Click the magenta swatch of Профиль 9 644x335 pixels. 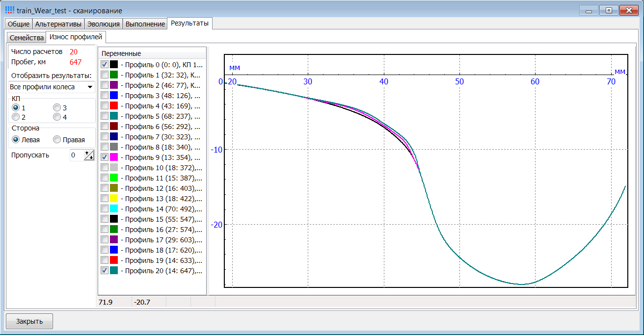click(x=114, y=157)
